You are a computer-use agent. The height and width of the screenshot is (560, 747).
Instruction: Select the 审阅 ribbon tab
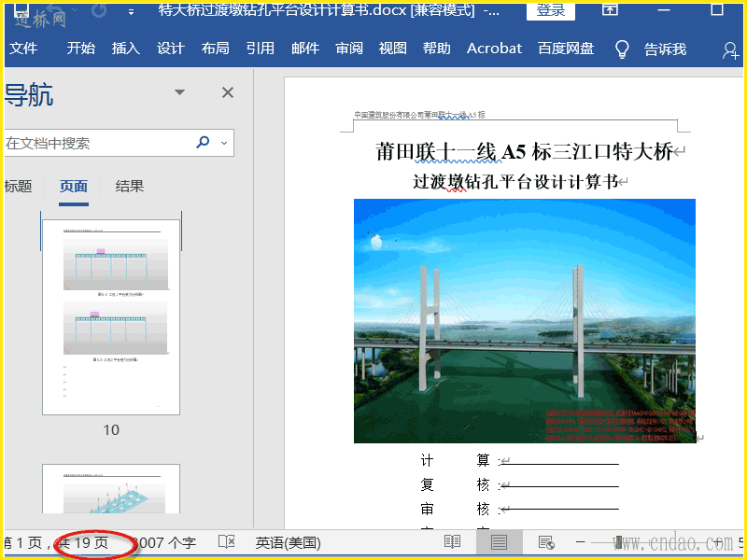(348, 49)
